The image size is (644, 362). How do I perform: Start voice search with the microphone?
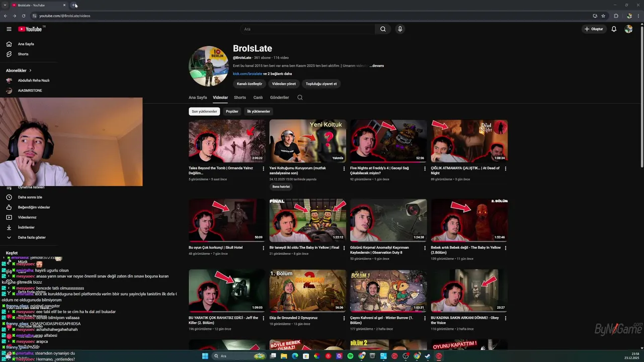tap(400, 29)
